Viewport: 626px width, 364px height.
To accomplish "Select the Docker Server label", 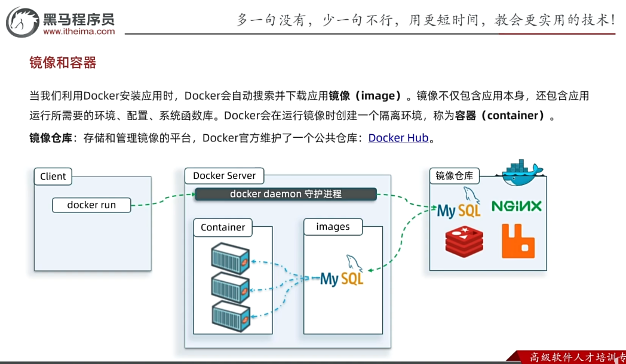I will click(224, 175).
